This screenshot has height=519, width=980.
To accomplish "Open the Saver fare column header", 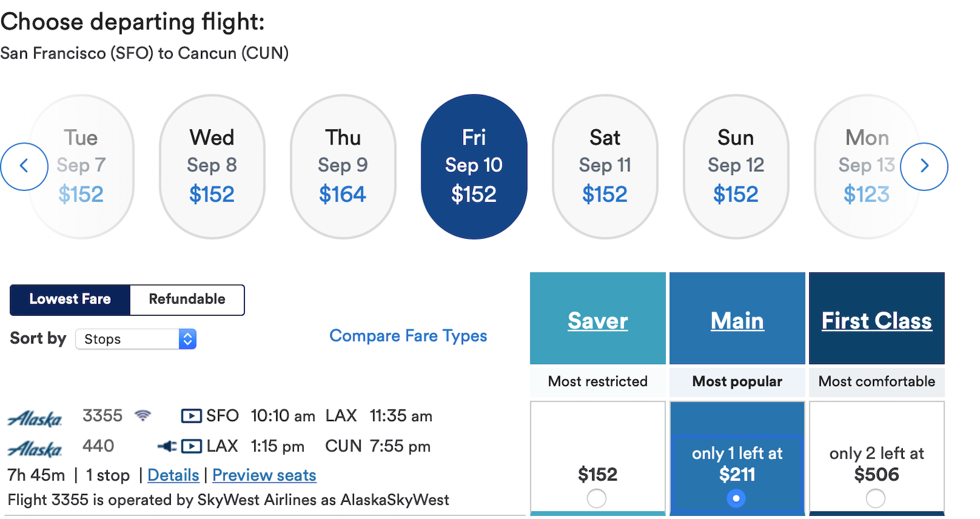I will pos(598,320).
